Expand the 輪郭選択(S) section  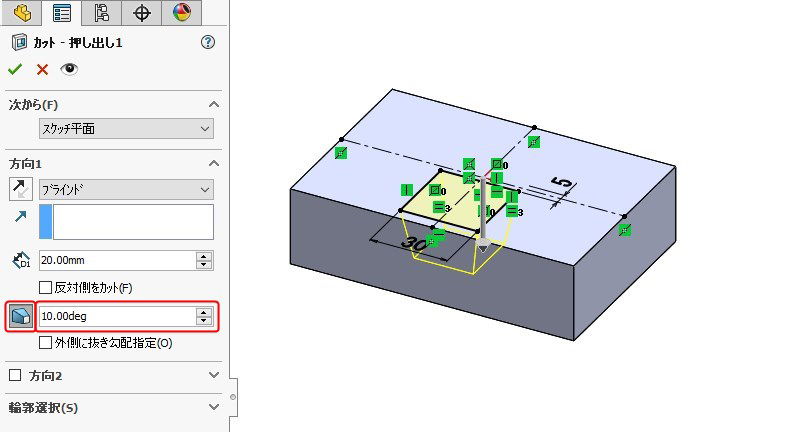[213, 407]
